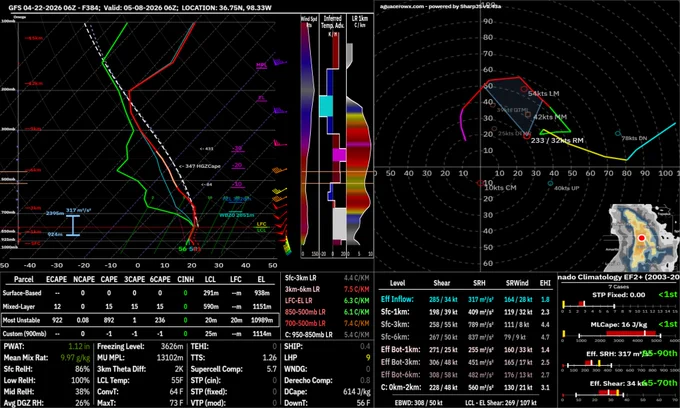This screenshot has width=680, height=408.
Task: Click the Derecho Comp label
Action: click(x=308, y=380)
